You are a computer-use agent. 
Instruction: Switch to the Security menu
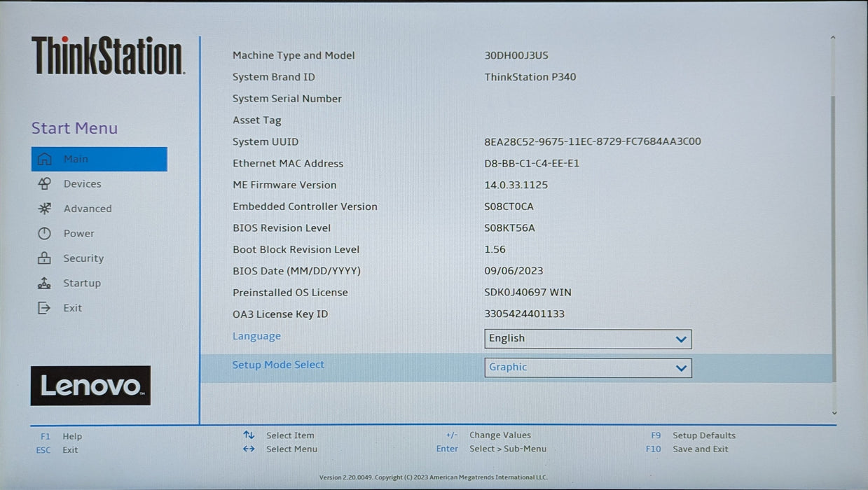(83, 258)
